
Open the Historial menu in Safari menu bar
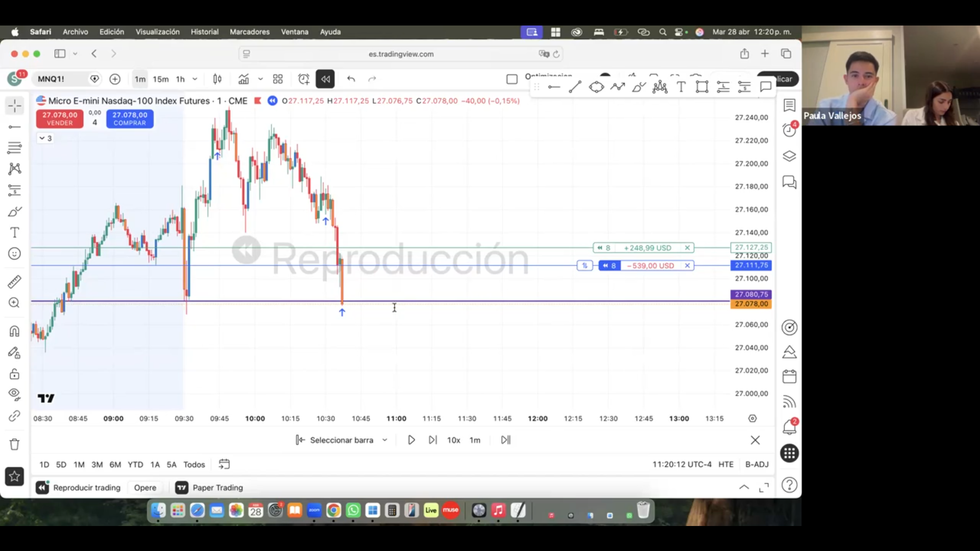click(205, 32)
